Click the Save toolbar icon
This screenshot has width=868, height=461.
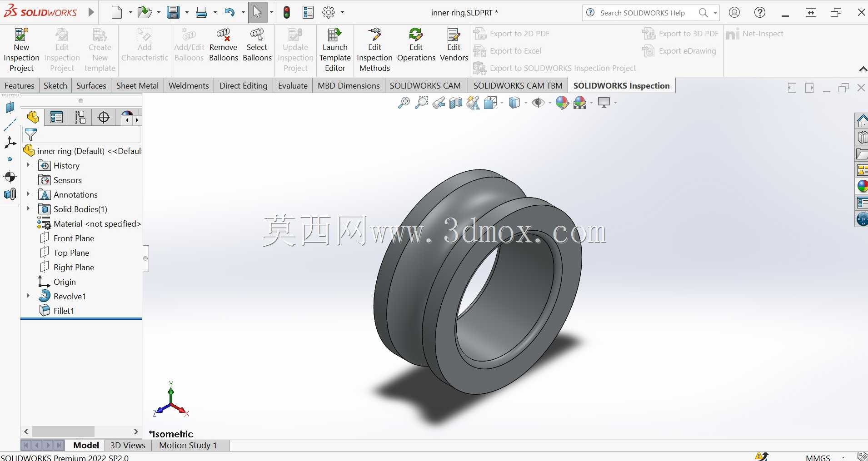[x=173, y=12]
